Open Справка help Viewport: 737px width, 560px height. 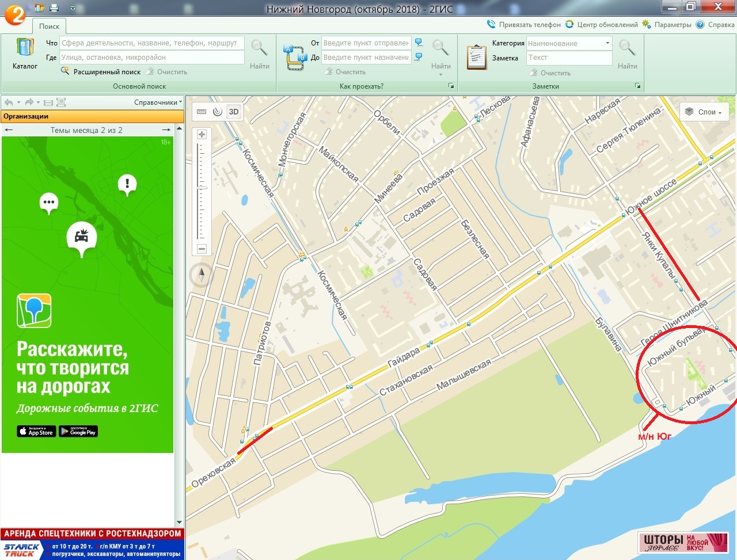[x=715, y=25]
